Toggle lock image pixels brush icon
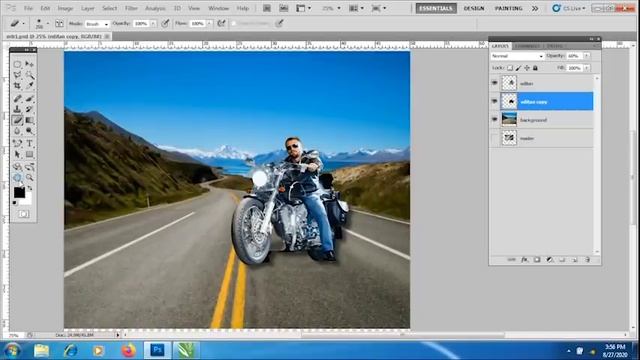 click(x=518, y=68)
